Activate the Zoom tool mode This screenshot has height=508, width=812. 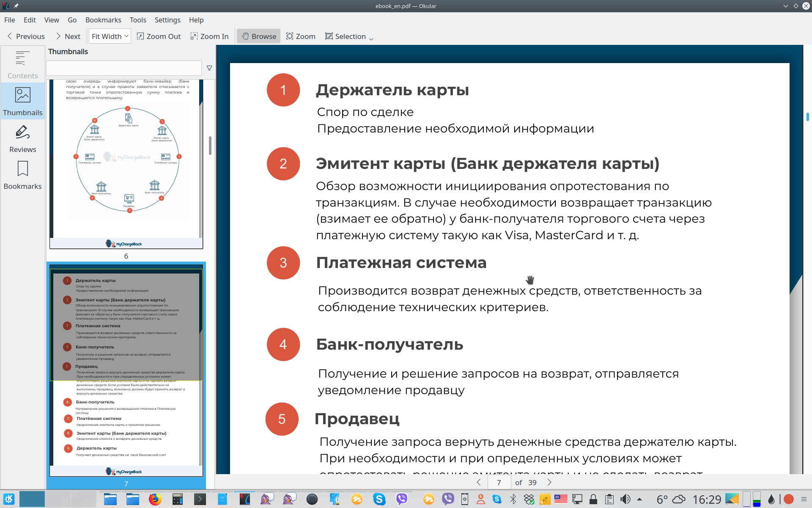[301, 36]
